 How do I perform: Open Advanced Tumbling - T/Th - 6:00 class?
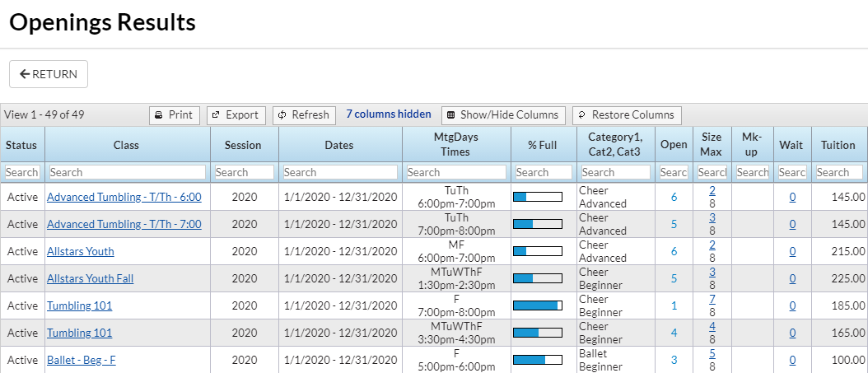pos(124,197)
